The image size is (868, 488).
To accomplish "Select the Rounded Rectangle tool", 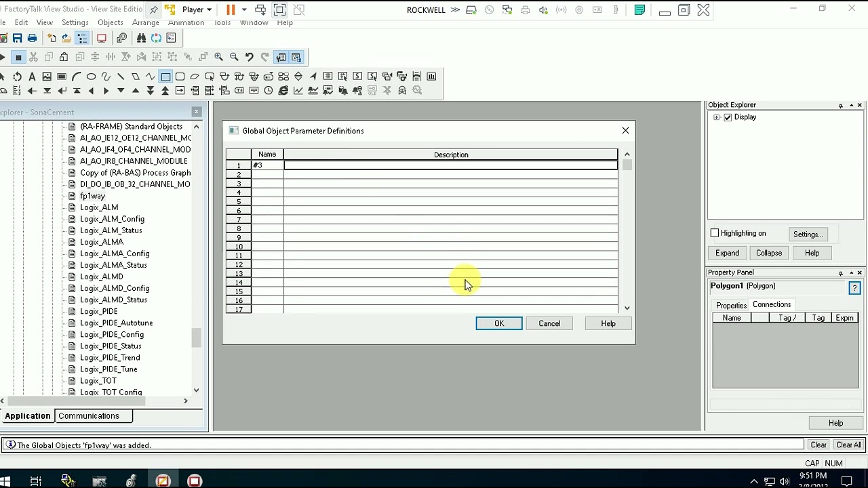I will 180,77.
